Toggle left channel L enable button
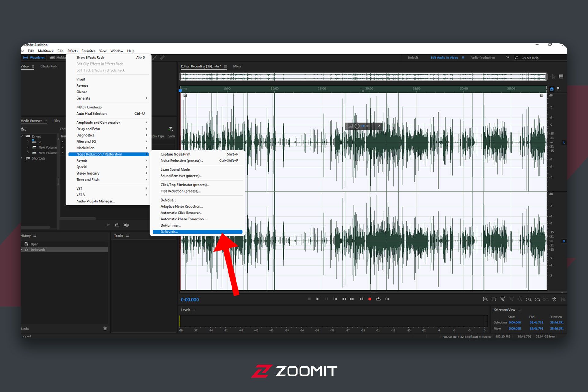This screenshot has height=392, width=588. click(564, 143)
